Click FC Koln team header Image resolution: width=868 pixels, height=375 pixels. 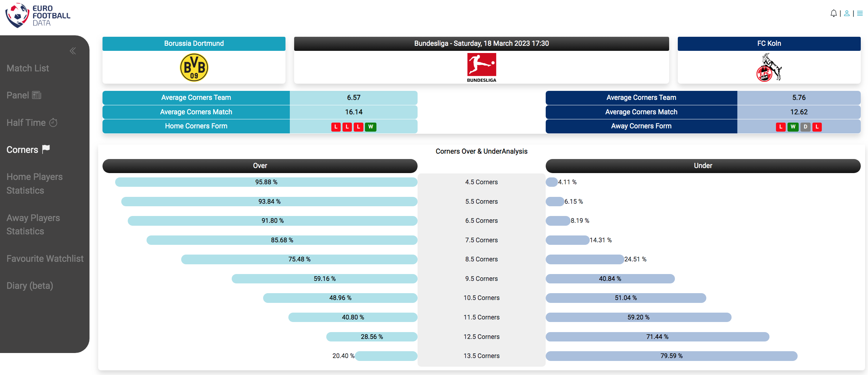(x=769, y=43)
